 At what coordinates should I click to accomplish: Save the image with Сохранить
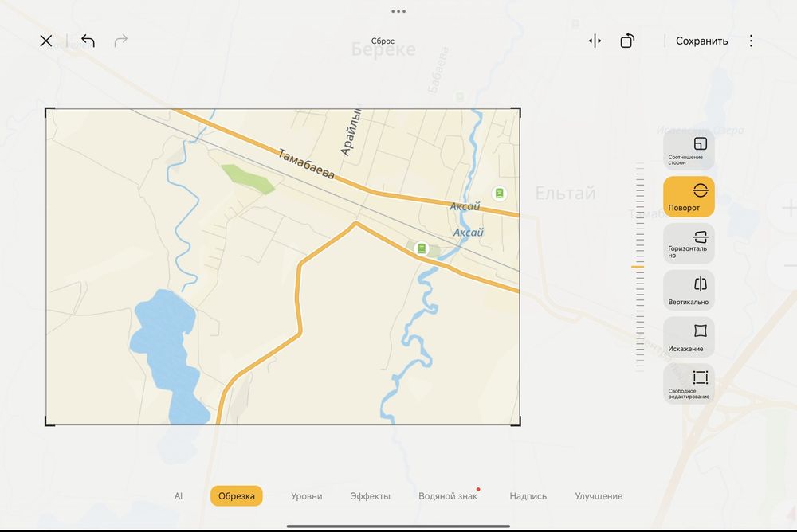pos(701,41)
